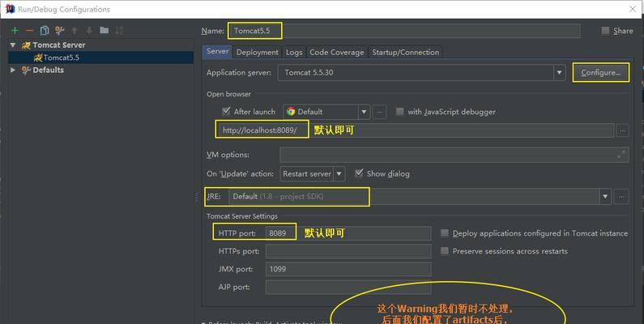The height and width of the screenshot is (324, 644).
Task: Create a new folder for configurations
Action: point(104,31)
